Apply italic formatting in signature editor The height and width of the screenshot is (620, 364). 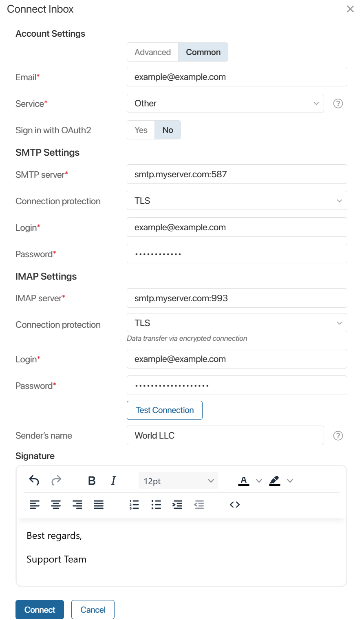113,481
